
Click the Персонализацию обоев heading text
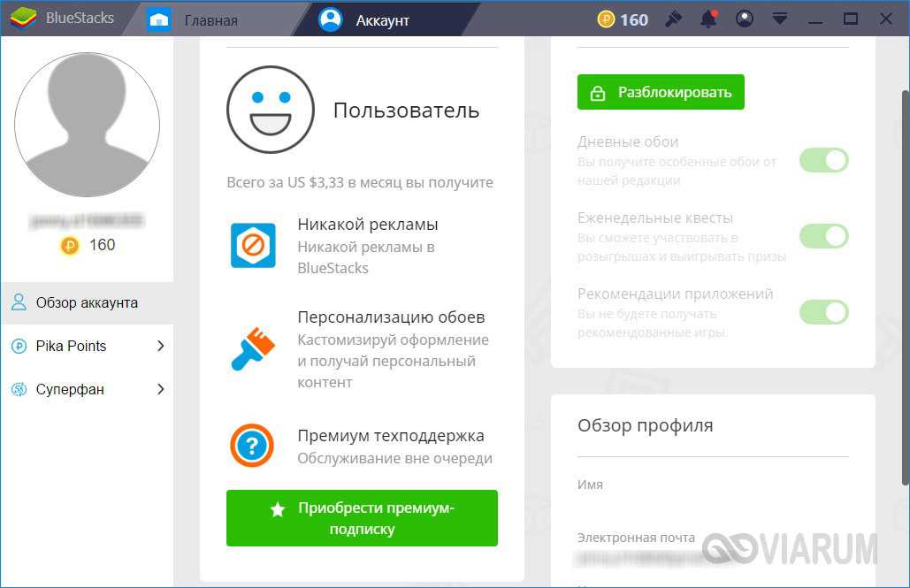click(391, 317)
